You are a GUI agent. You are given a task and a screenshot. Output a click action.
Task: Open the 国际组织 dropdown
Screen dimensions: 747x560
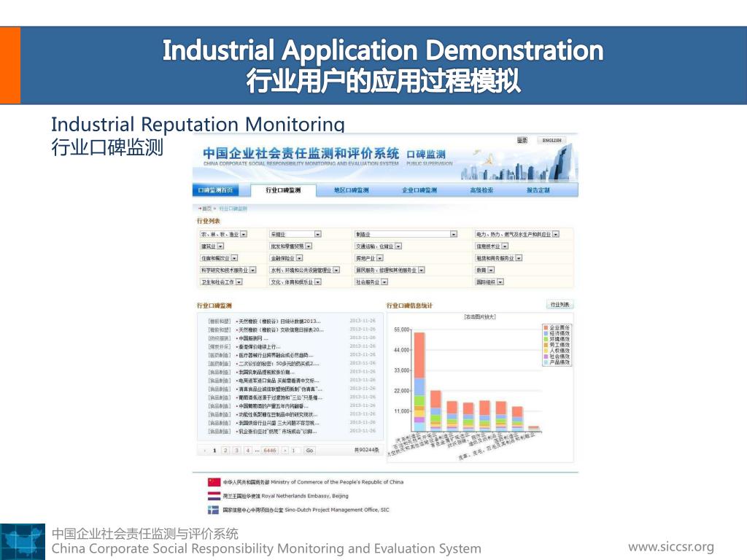click(489, 282)
